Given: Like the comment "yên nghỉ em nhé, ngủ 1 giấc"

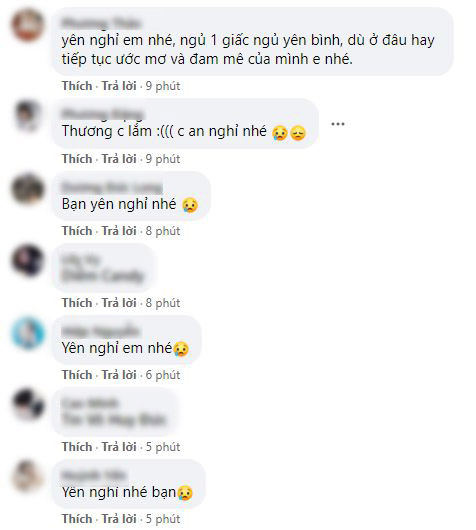Looking at the screenshot, I should pos(77,86).
